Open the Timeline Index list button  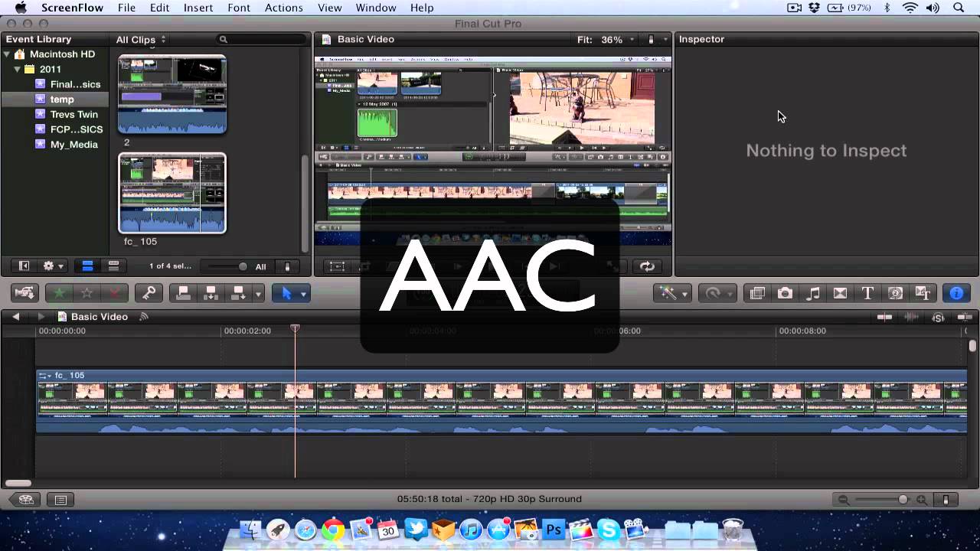pos(60,500)
